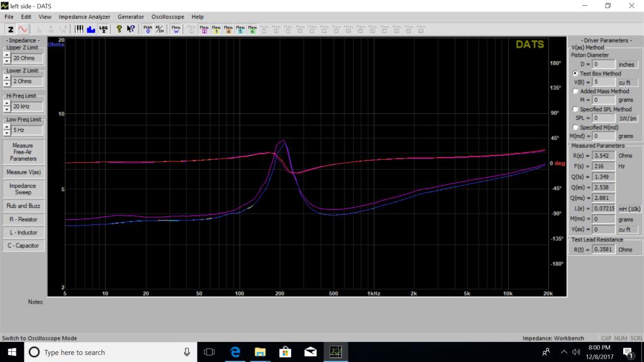The width and height of the screenshot is (644, 362).
Task: Toggle the vertical grid lines icon
Action: click(79, 29)
